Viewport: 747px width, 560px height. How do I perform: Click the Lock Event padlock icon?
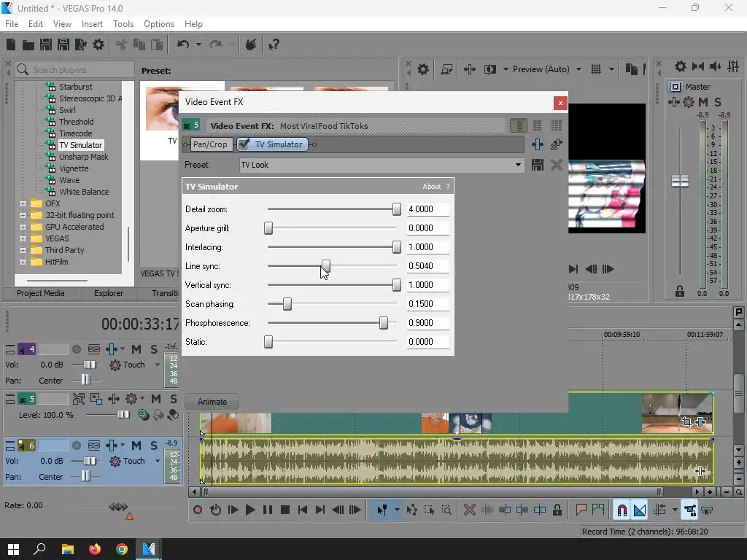[557, 510]
